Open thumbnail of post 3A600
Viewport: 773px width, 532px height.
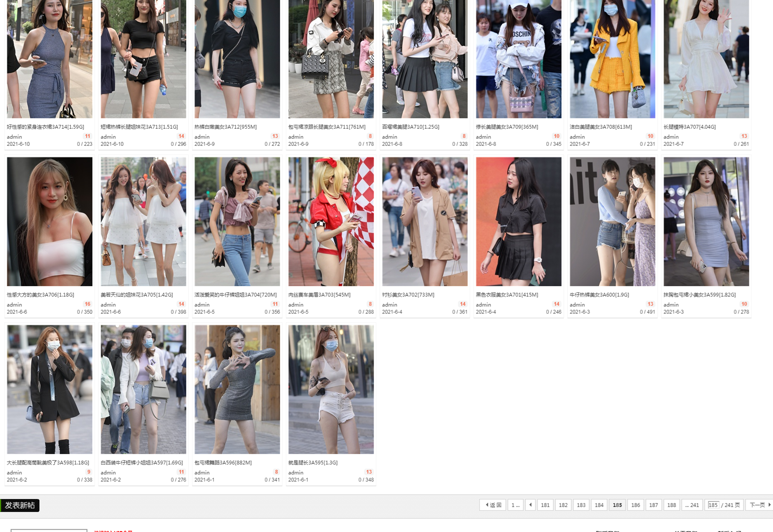click(x=612, y=222)
